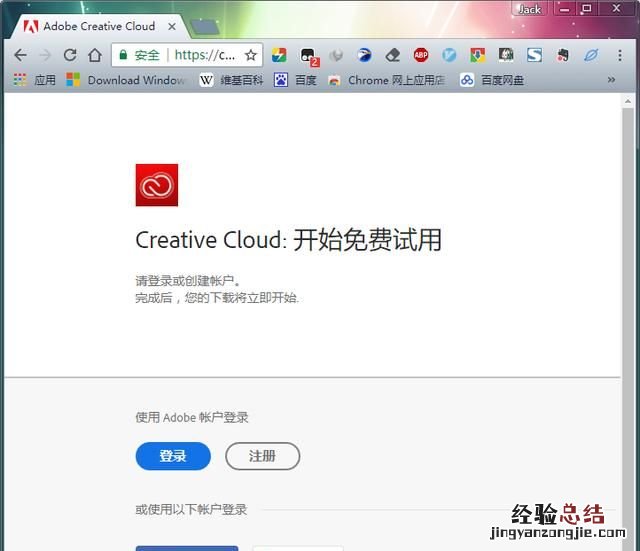Open the 维基百科 bookmark

[231, 80]
